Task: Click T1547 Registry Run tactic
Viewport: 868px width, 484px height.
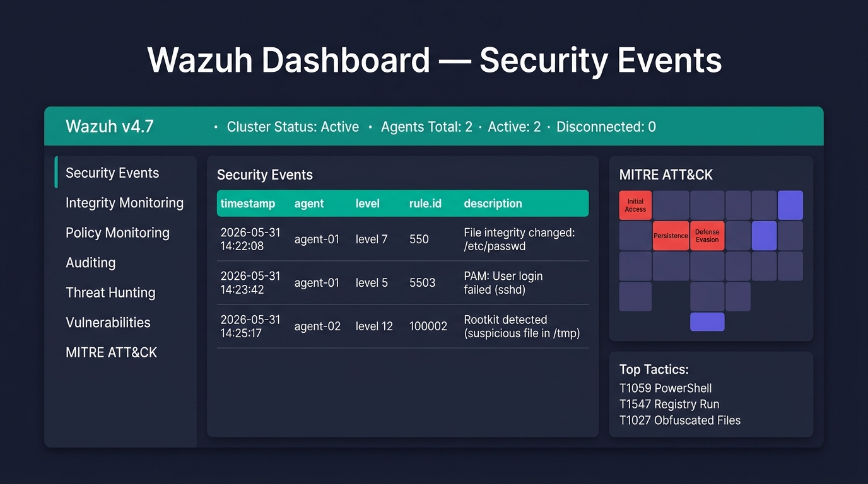Action: coord(669,404)
